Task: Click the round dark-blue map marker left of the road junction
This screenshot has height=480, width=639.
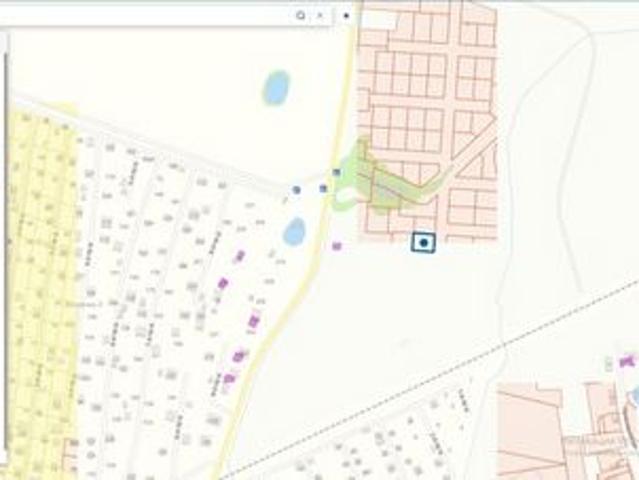Action: click(297, 190)
